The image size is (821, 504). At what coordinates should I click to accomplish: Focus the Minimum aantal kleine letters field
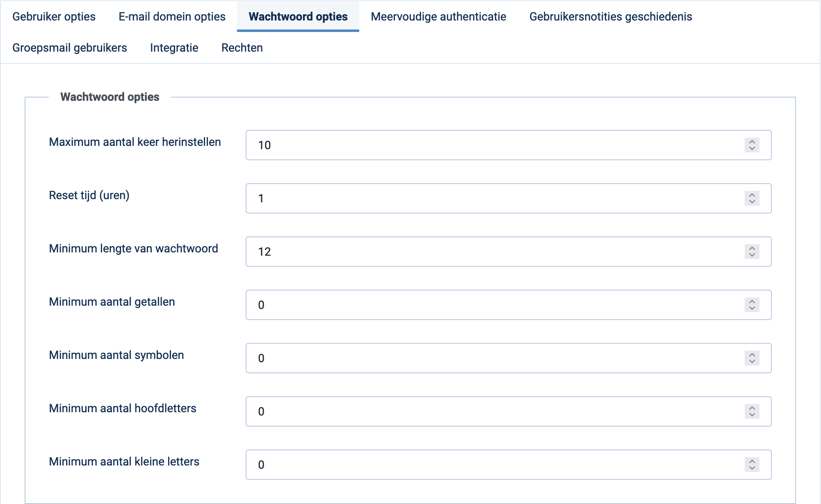click(509, 465)
